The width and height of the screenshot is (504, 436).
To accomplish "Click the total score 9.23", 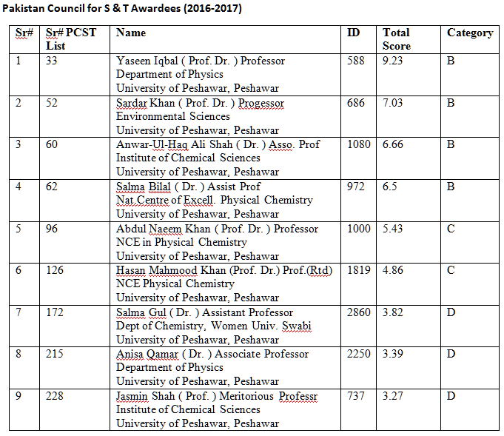I will (x=392, y=61).
